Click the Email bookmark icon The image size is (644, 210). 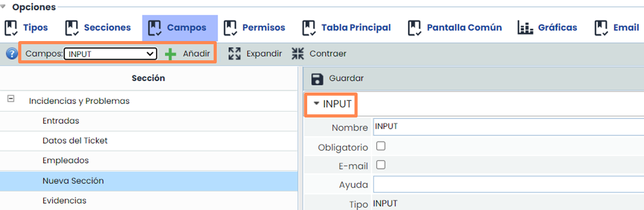pos(601,28)
